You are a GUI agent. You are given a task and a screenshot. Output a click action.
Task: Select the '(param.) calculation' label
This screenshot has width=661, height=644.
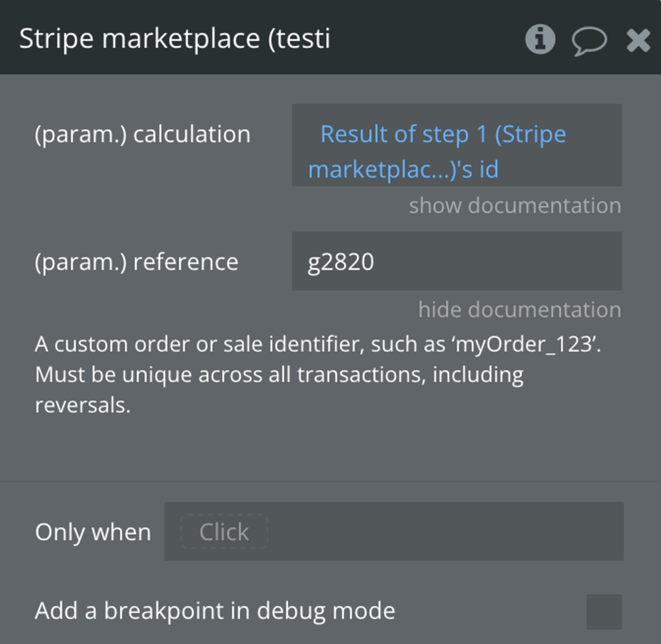[x=143, y=135]
